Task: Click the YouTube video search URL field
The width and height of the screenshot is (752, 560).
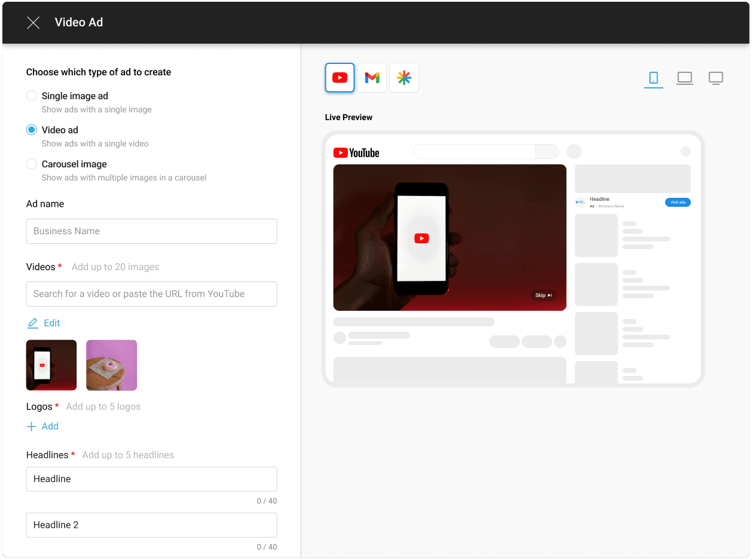Action: 151,294
